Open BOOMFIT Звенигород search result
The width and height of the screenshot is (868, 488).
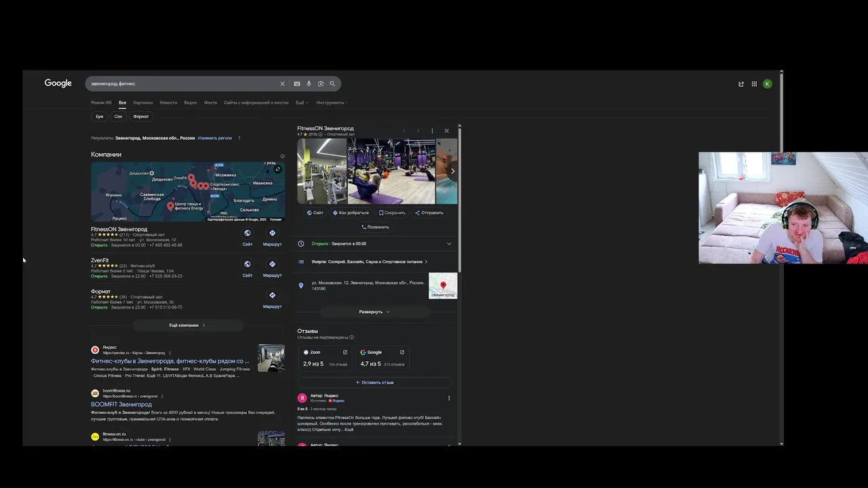click(x=121, y=405)
